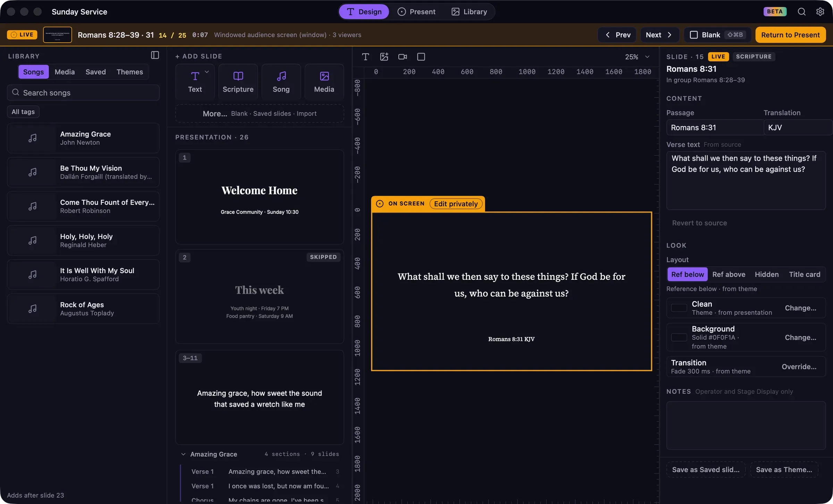Switch to top Library tab
This screenshot has height=504, width=833.
pos(469,11)
